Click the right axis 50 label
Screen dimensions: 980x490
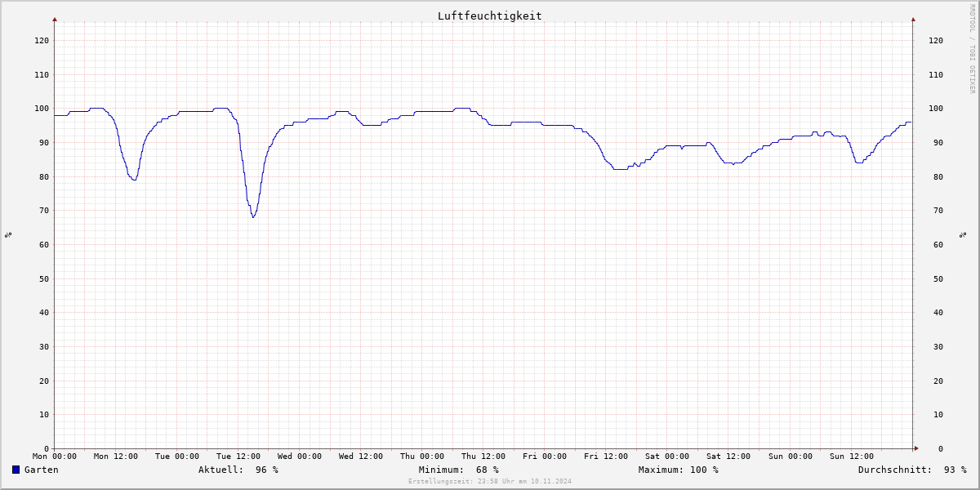tap(938, 278)
